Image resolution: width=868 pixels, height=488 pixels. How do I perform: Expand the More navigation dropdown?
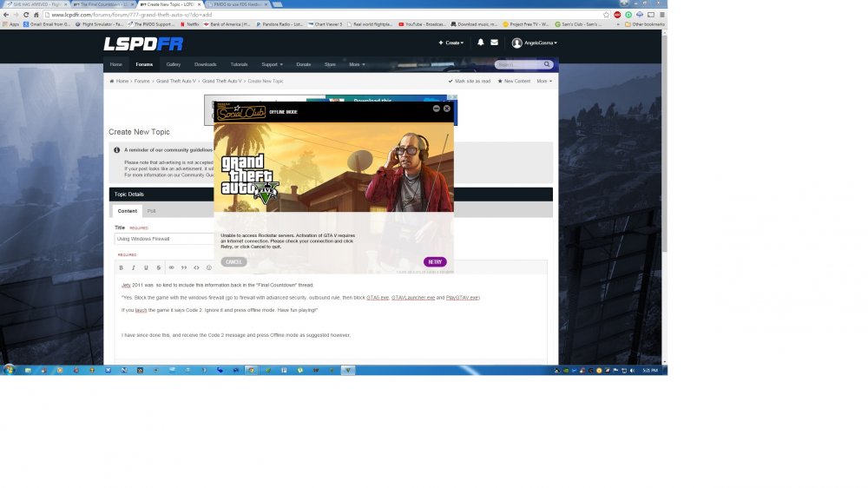click(x=357, y=64)
